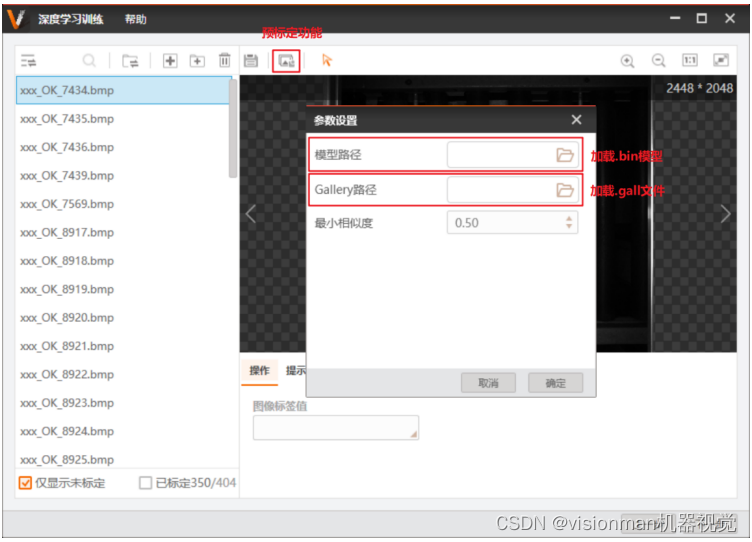
Task: Click the add image plus icon
Action: pos(170,61)
